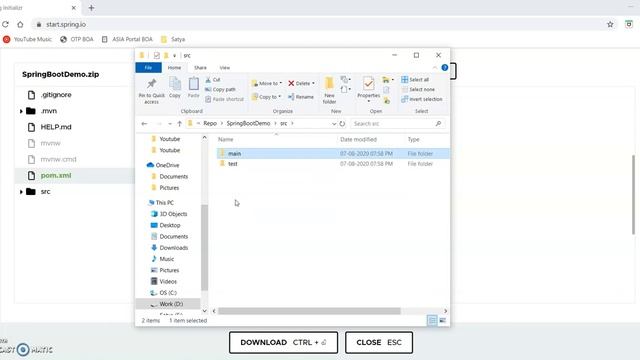
Task: Open recent locations dropdown arrow
Action: tap(170, 123)
